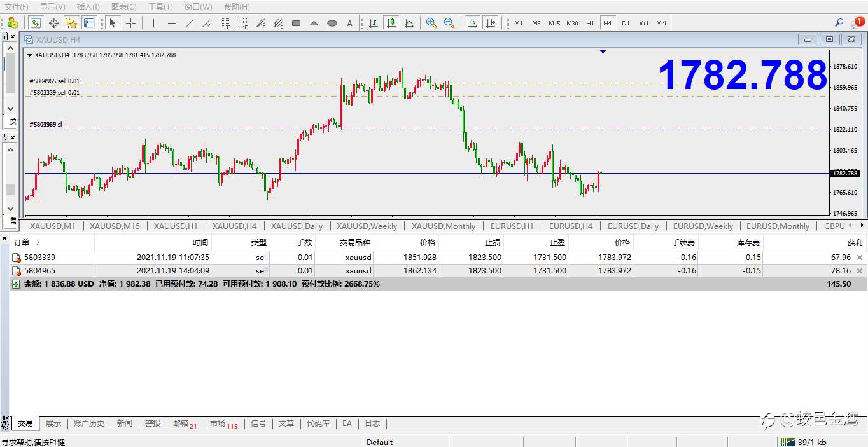
Task: Switch to EURUSD,Monthly chart tab
Action: click(778, 226)
